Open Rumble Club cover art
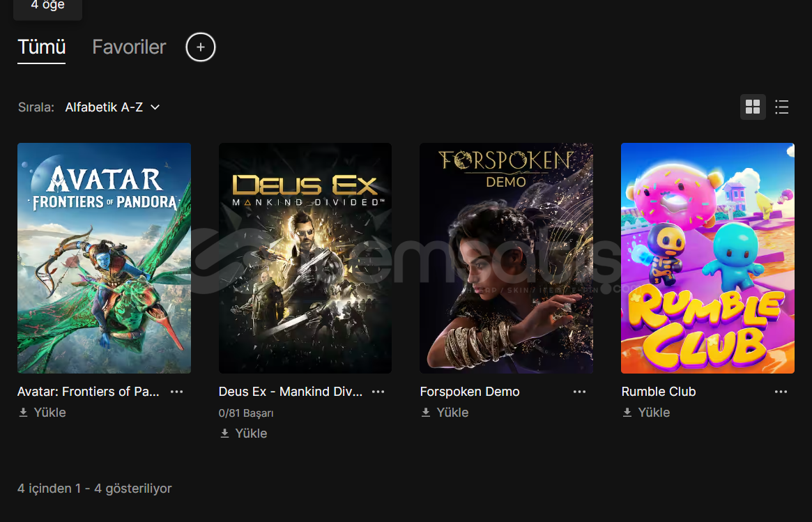This screenshot has height=522, width=812. point(707,258)
